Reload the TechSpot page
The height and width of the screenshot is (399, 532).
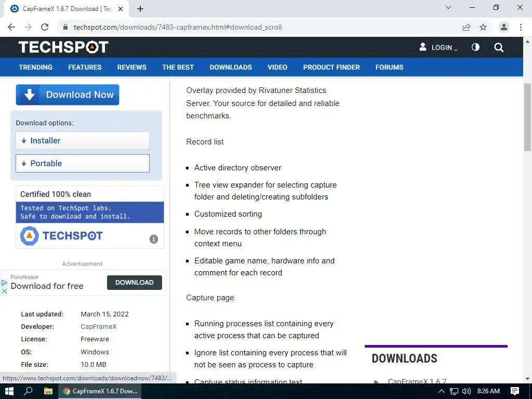(x=45, y=27)
